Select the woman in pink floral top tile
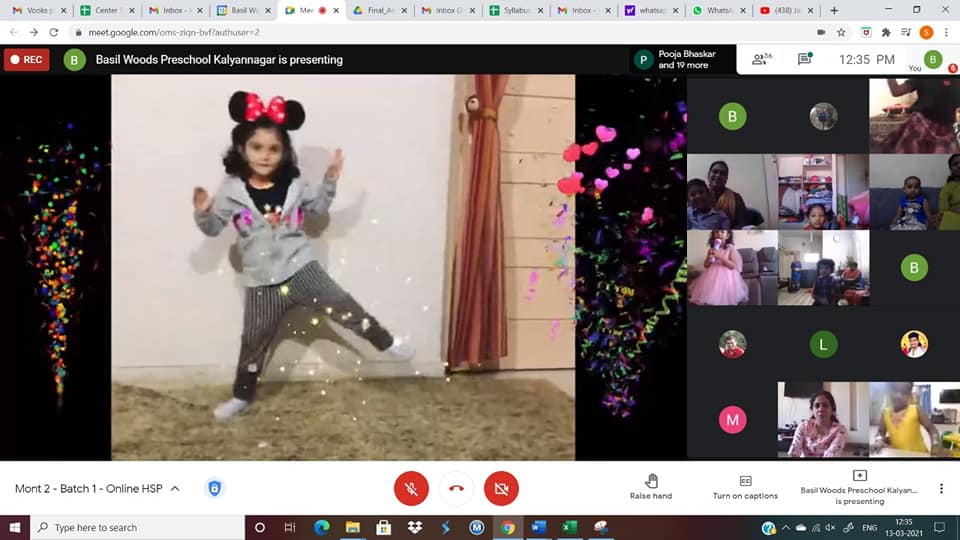Screen dimensions: 960x540 coord(823,420)
